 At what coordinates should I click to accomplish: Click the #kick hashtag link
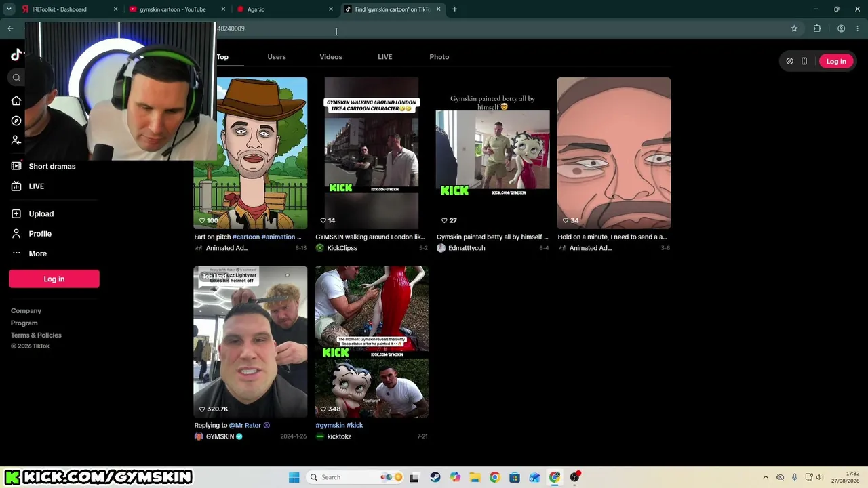pyautogui.click(x=355, y=426)
